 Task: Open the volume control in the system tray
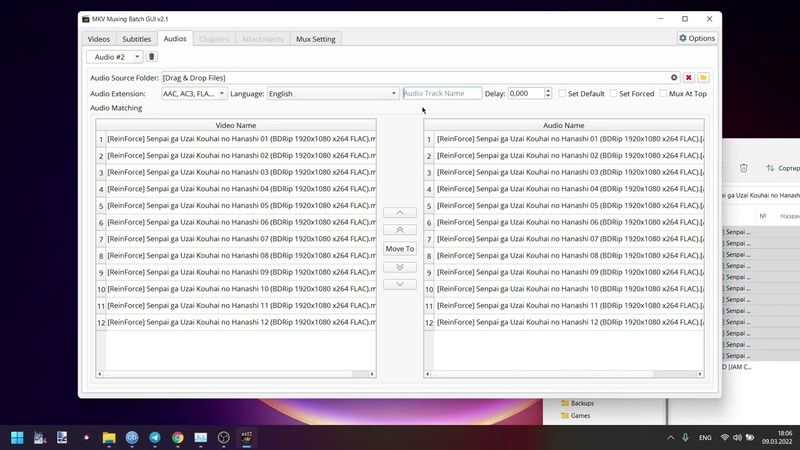coord(737,438)
